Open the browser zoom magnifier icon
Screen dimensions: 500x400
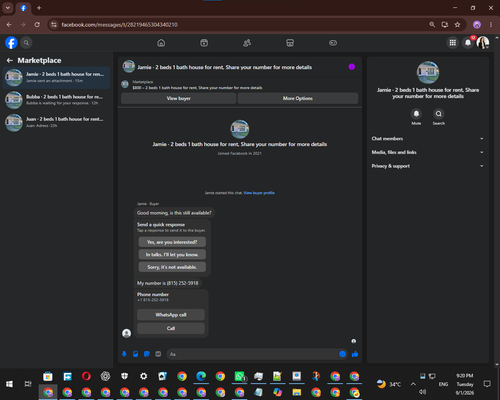pos(432,25)
